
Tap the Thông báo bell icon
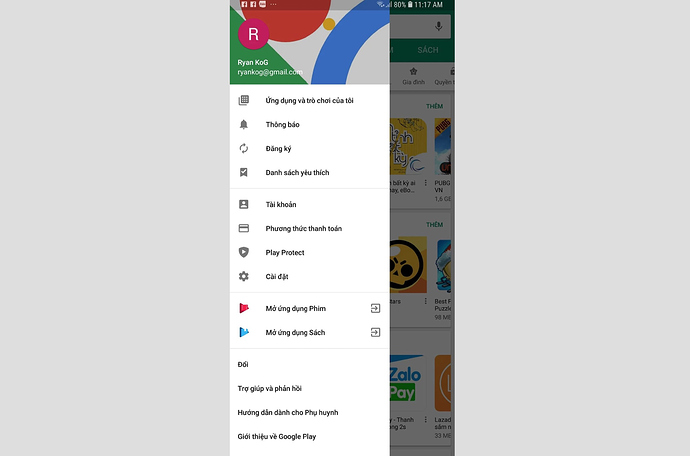click(x=243, y=125)
